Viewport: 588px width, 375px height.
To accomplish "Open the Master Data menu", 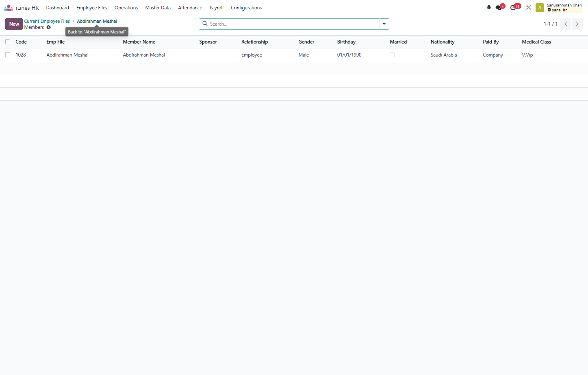I will [158, 8].
